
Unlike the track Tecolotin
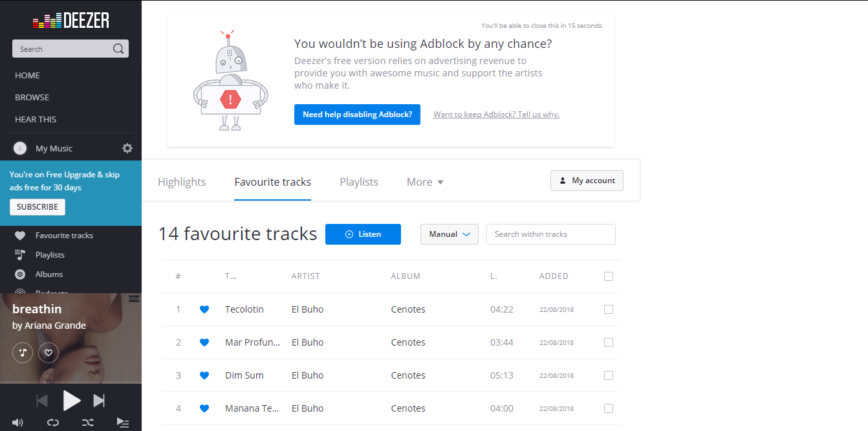(x=204, y=309)
